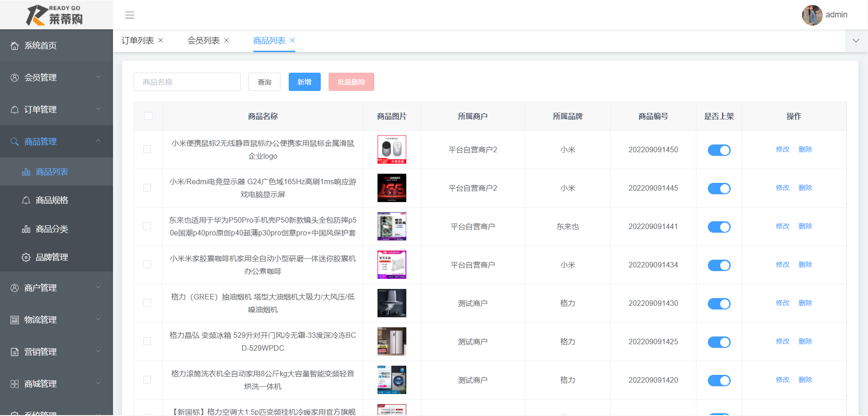Select the 商品列表 tab
Viewport: 868px width, 416px height.
[270, 41]
